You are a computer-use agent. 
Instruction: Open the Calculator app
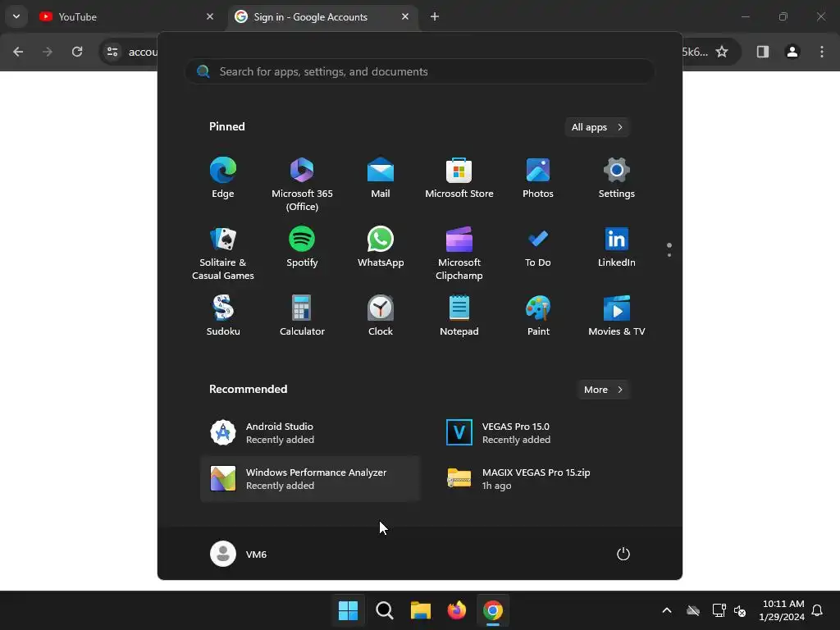point(302,316)
